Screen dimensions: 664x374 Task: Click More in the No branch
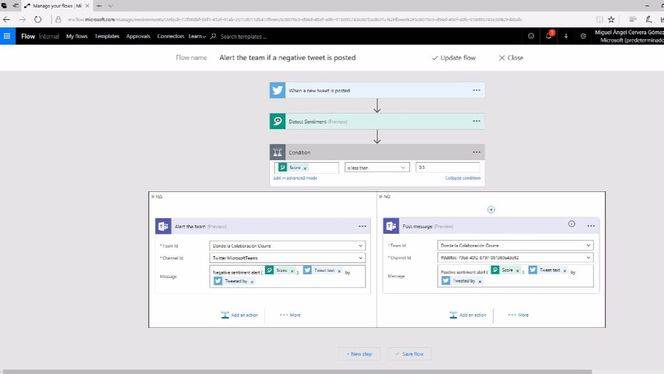[518, 315]
